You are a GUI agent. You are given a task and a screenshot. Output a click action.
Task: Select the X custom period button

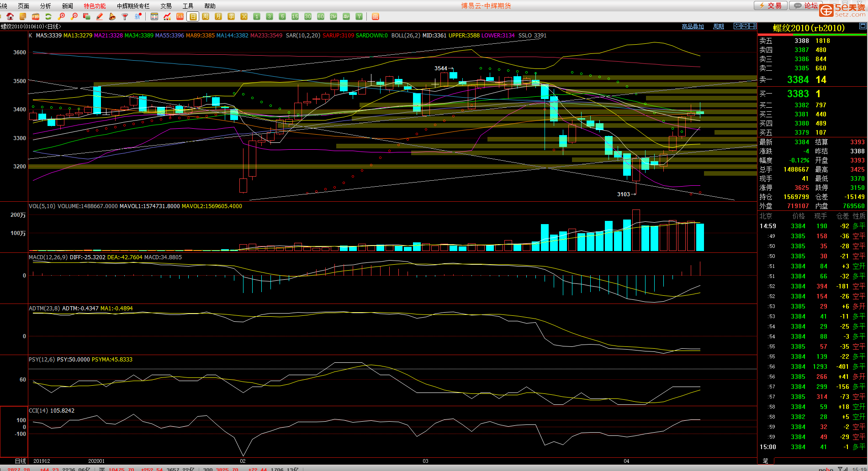(244, 16)
